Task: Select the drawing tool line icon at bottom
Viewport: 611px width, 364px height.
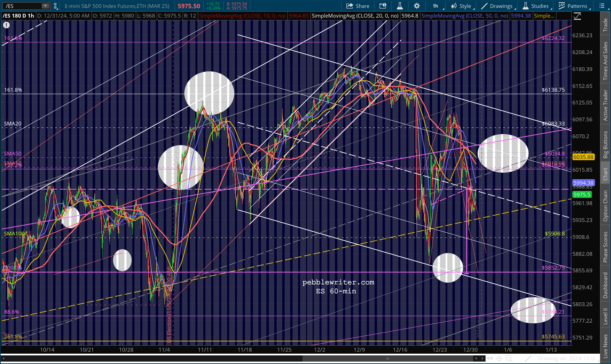Action: click(528, 358)
